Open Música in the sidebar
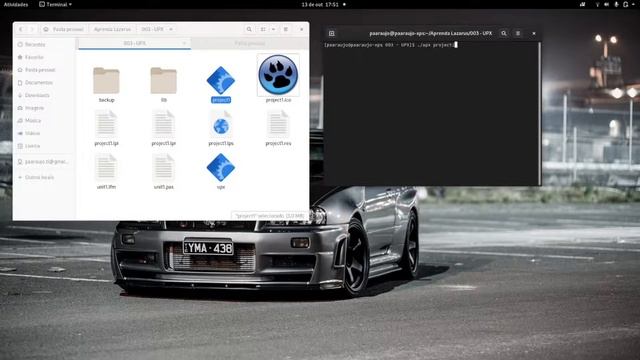 44,120
